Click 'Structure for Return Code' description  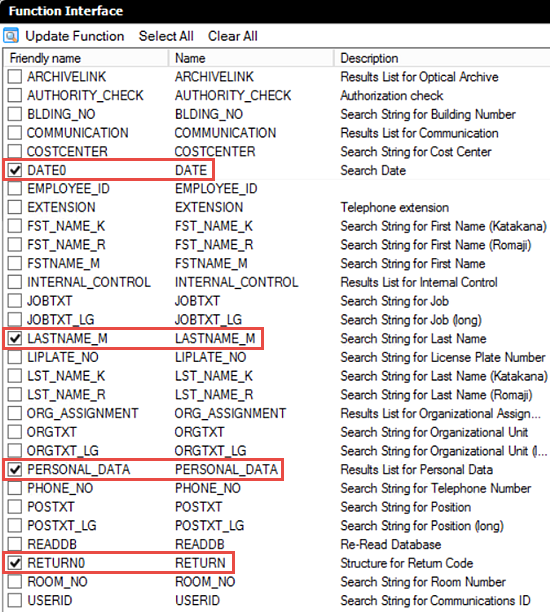point(406,563)
